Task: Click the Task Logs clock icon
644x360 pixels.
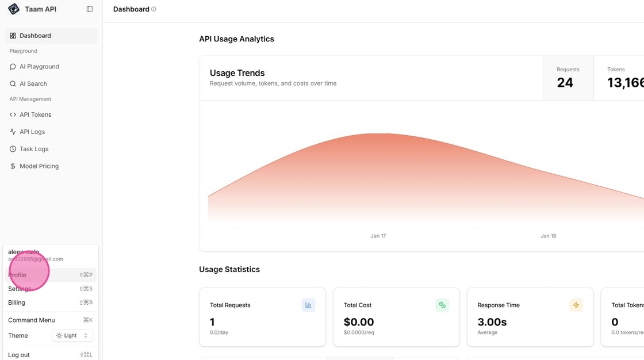Action: 13,149
